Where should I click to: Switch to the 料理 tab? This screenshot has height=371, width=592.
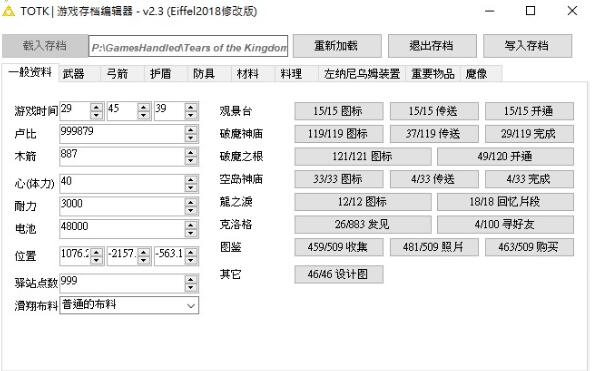point(296,74)
